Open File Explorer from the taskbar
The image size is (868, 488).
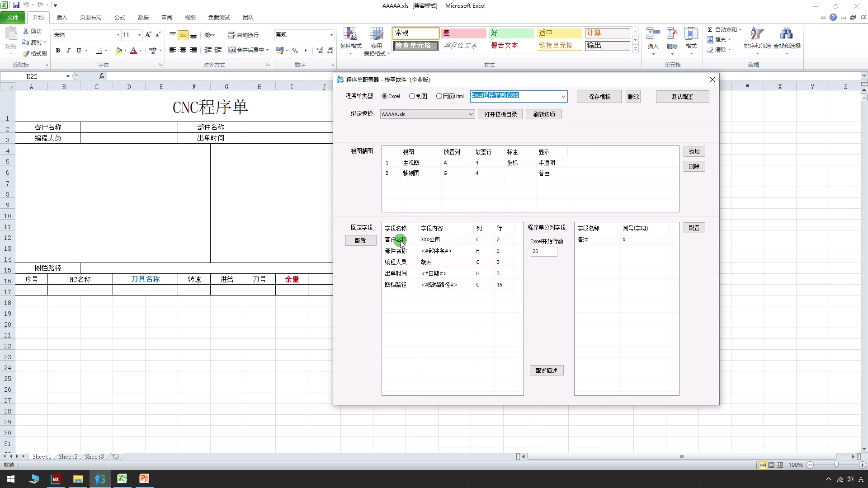(78, 479)
